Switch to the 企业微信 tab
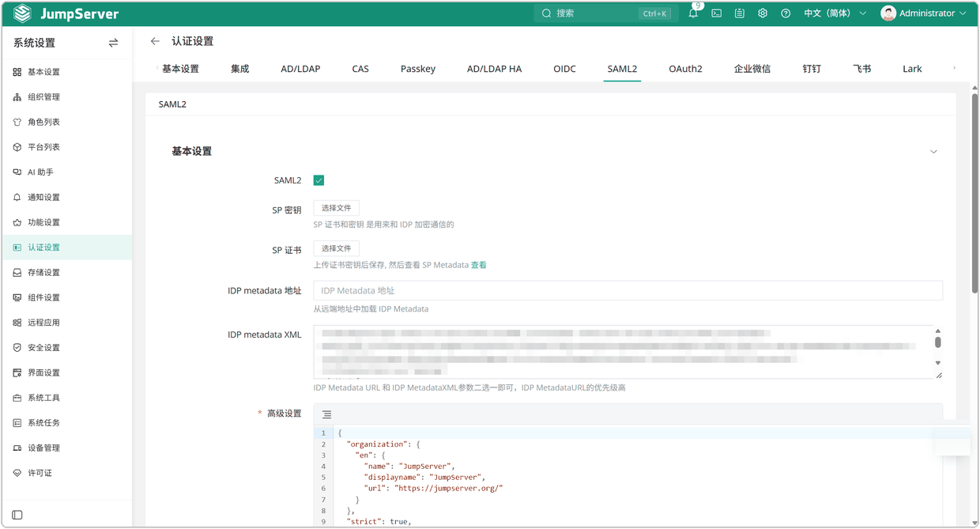Image resolution: width=980 pixels, height=529 pixels. click(x=752, y=69)
